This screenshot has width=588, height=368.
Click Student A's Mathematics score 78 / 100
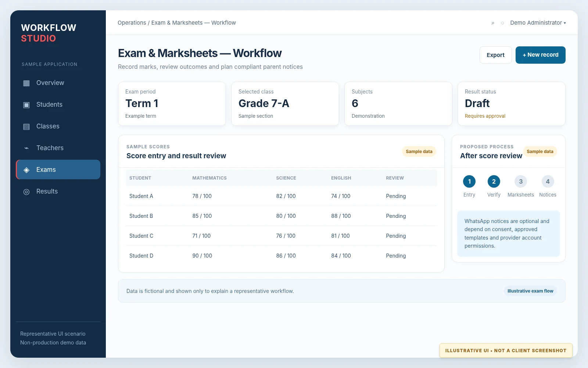click(202, 196)
